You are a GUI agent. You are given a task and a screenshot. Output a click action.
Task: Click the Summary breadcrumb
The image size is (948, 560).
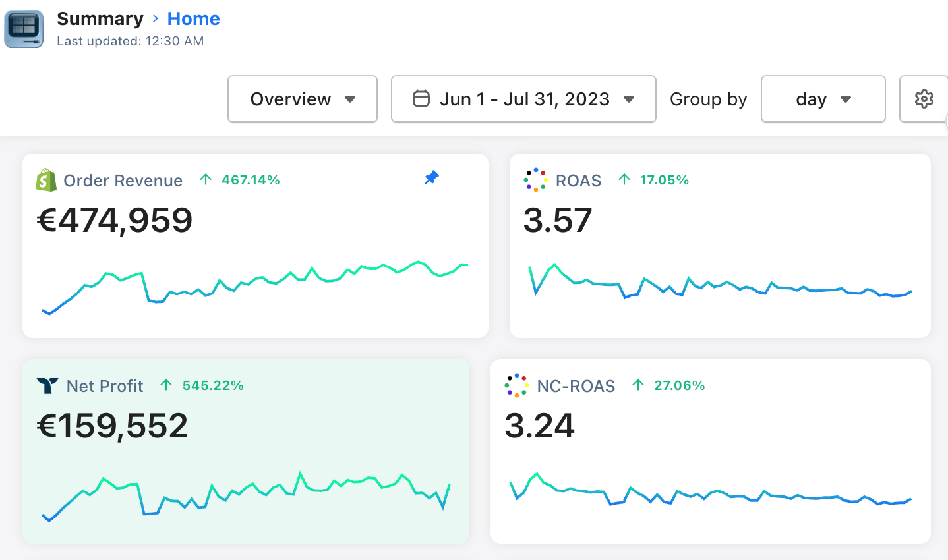[x=100, y=19]
